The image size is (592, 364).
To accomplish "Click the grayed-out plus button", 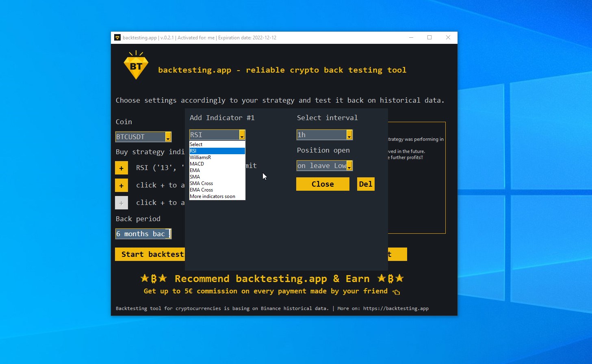I will point(121,203).
